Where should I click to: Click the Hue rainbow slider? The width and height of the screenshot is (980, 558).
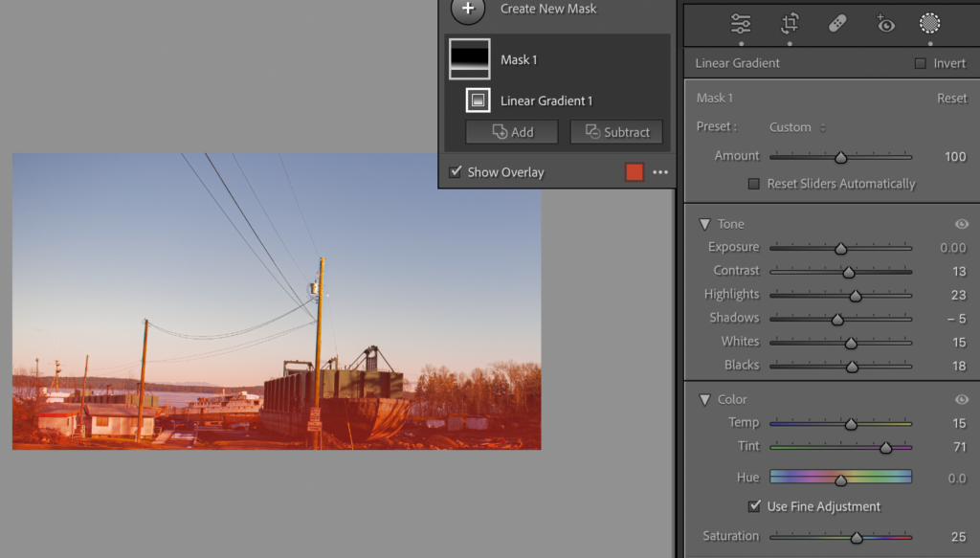coord(840,478)
